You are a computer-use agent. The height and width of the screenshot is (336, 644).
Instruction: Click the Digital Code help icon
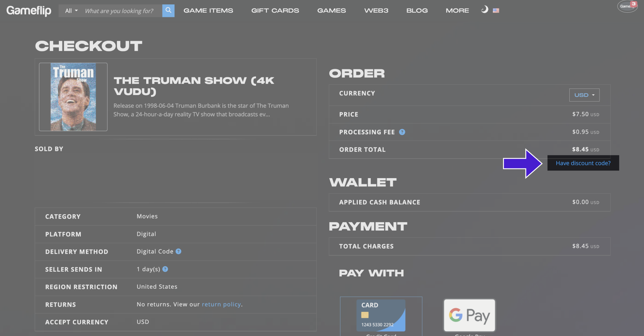178,251
